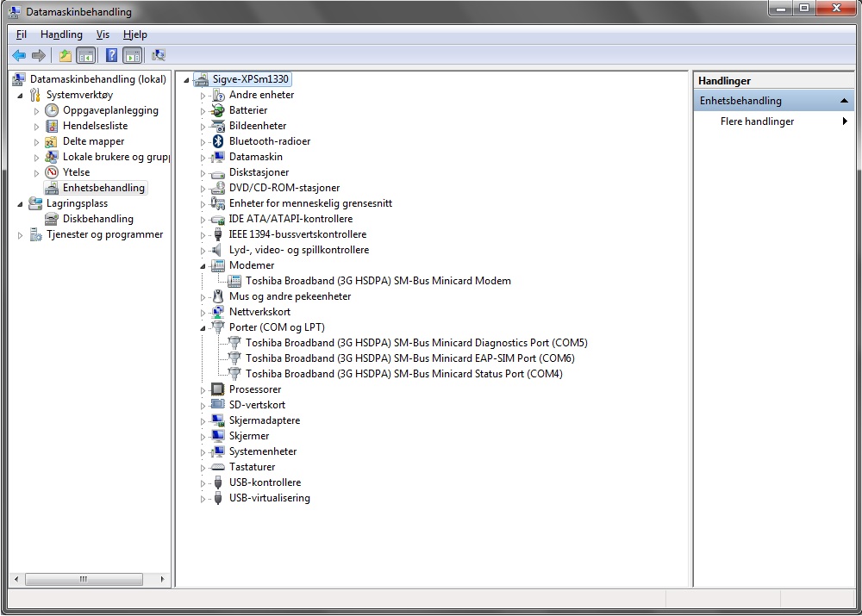Expand the Lokale brukere og grupper arrow

37,158
